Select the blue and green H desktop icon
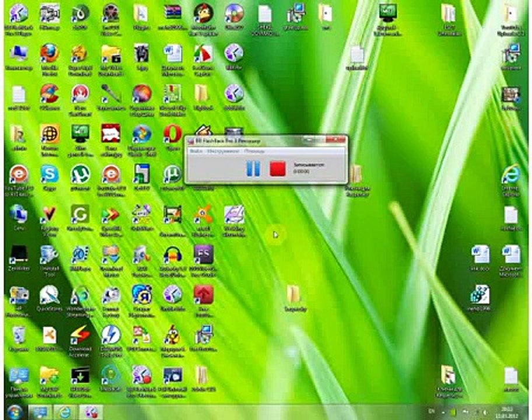The width and height of the screenshot is (532, 420). click(142, 178)
